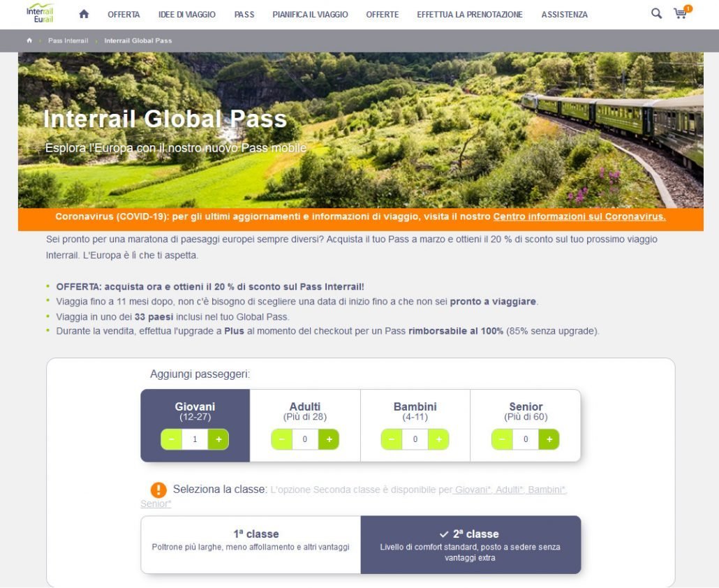Increase Adulti passenger count
Viewport: 719px width, 588px height.
[x=329, y=439]
